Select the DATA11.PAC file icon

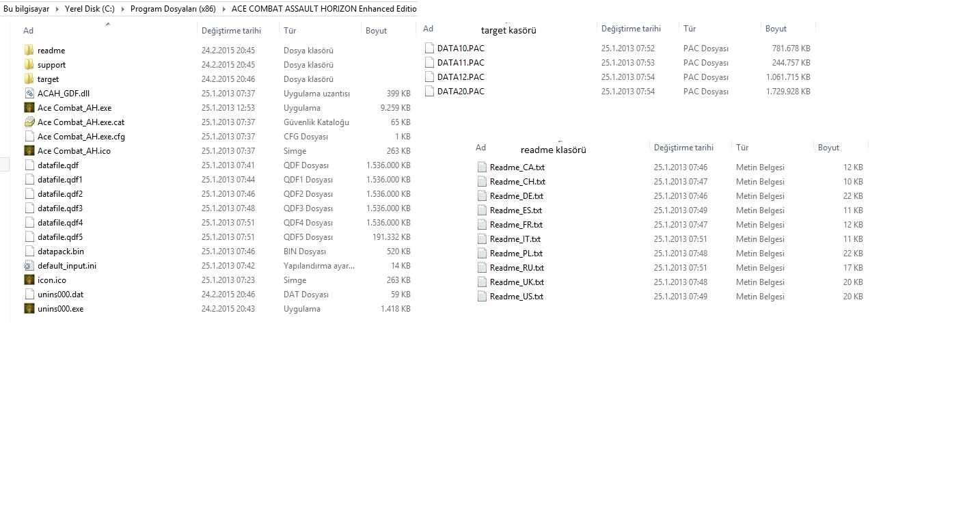tap(429, 62)
